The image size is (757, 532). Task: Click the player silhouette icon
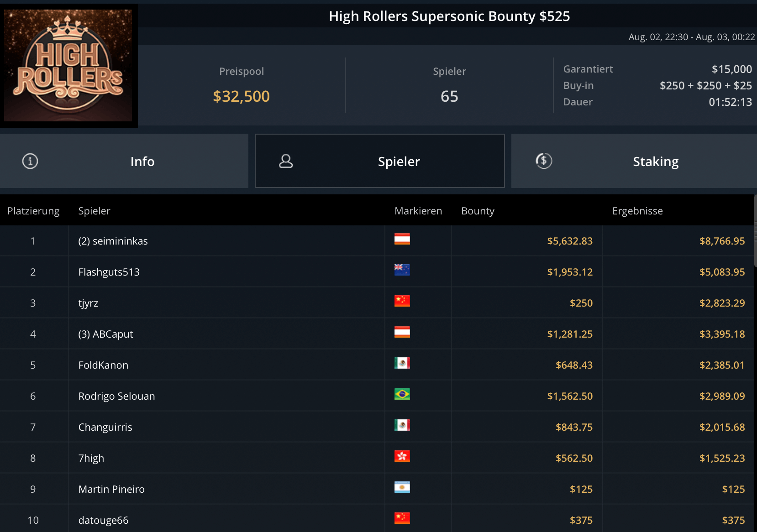(286, 161)
